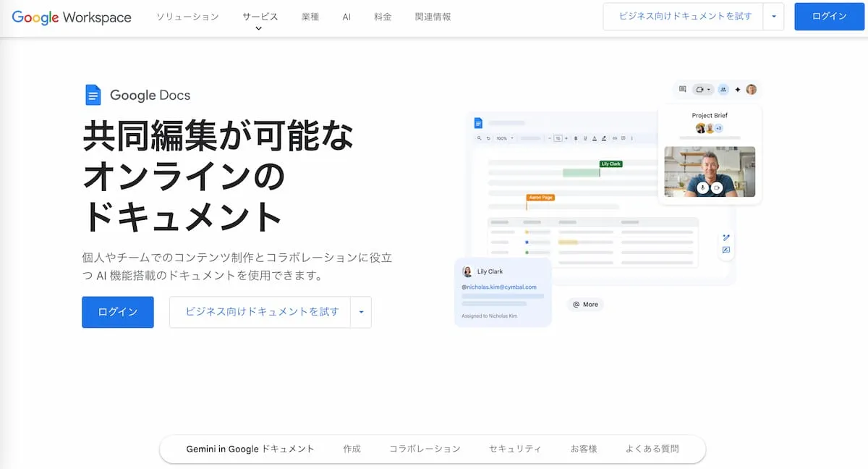Mute the microphone on the video call
Screen dimensions: 868x469
click(702, 187)
